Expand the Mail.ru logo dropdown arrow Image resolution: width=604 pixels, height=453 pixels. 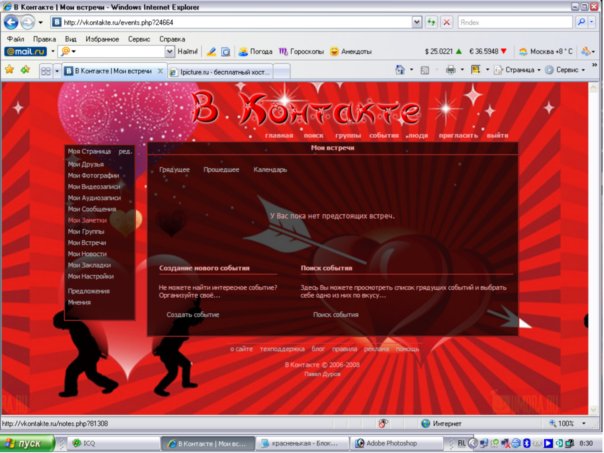tap(52, 51)
